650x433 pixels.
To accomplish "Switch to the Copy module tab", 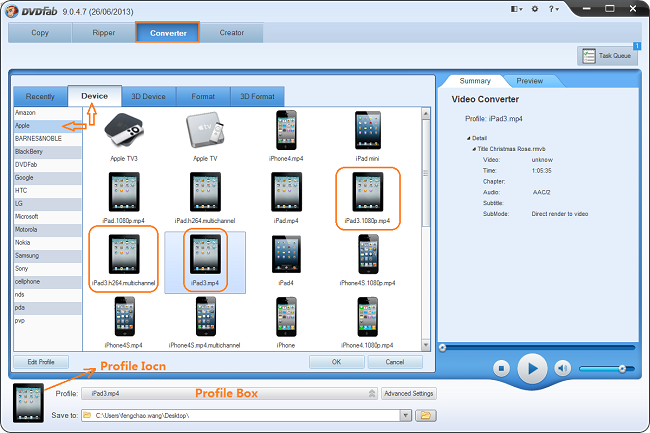I will click(x=40, y=33).
